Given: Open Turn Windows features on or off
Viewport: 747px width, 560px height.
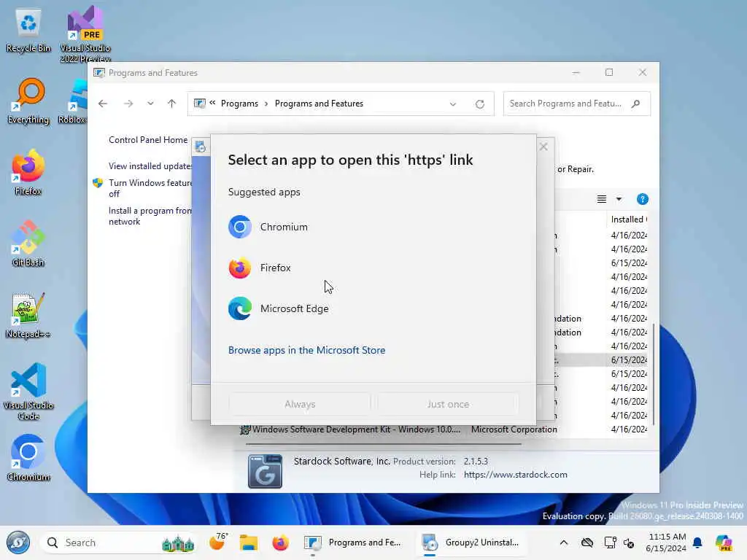Looking at the screenshot, I should [150, 188].
